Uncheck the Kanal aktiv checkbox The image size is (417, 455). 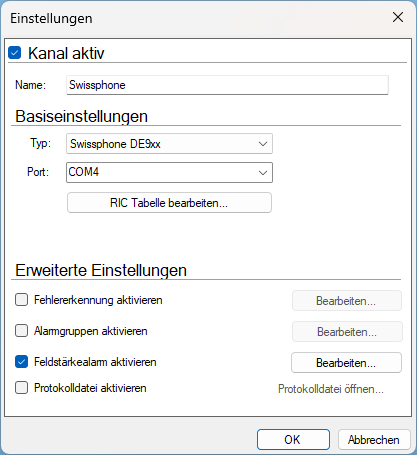[x=15, y=53]
